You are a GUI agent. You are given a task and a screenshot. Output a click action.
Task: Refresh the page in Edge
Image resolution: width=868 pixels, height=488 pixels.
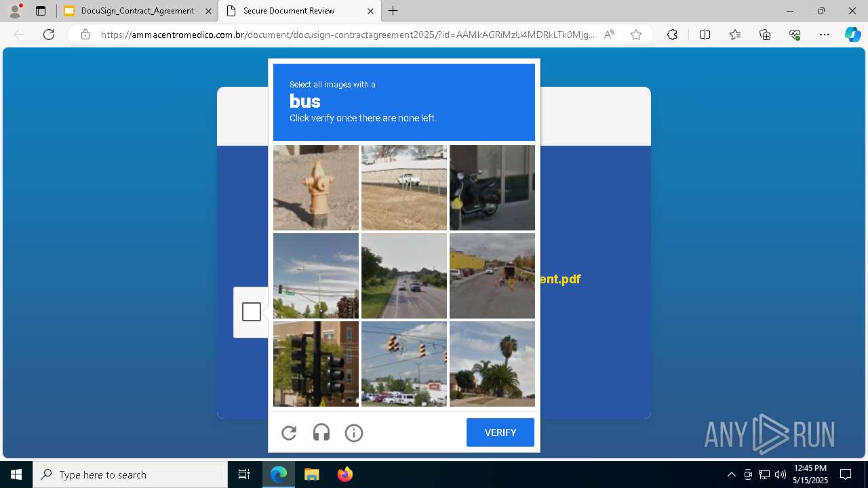click(x=49, y=35)
